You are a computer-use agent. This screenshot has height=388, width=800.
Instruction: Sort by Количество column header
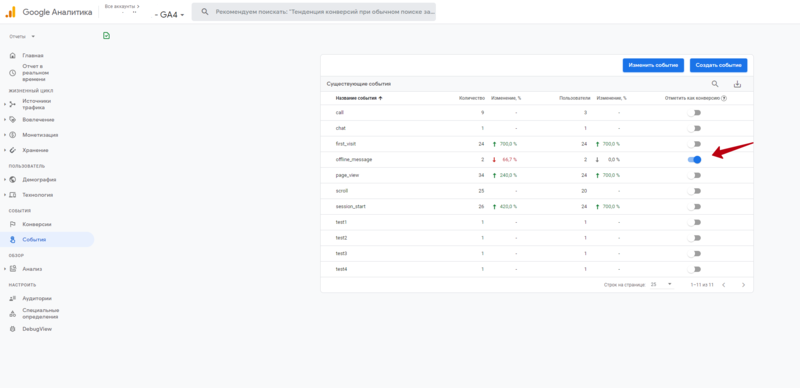pos(472,98)
